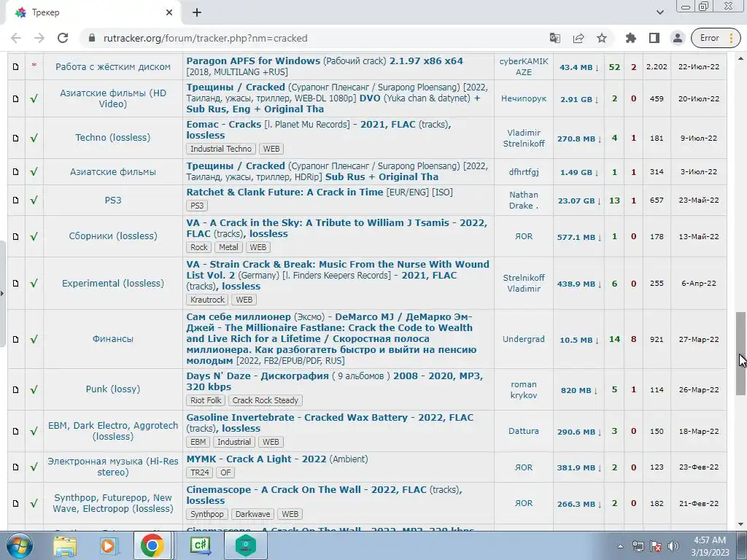Open VA - A Crack in the Sky topic
Viewport: 747px width, 560px height.
tap(336, 228)
